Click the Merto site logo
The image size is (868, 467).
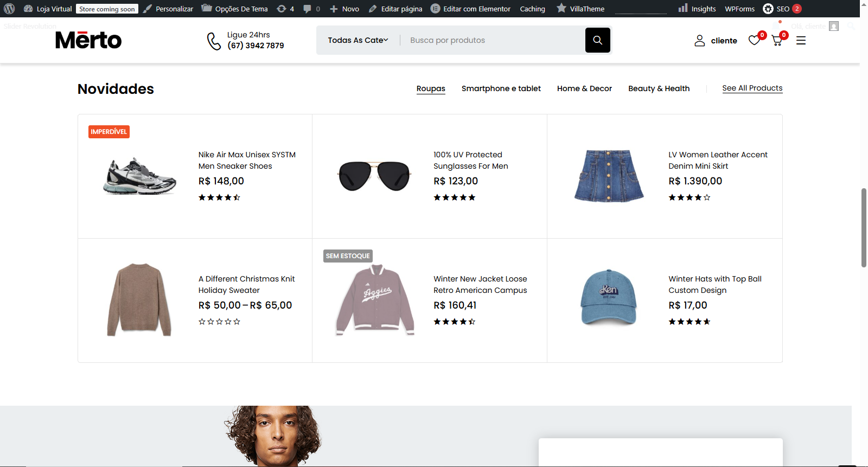(x=88, y=40)
